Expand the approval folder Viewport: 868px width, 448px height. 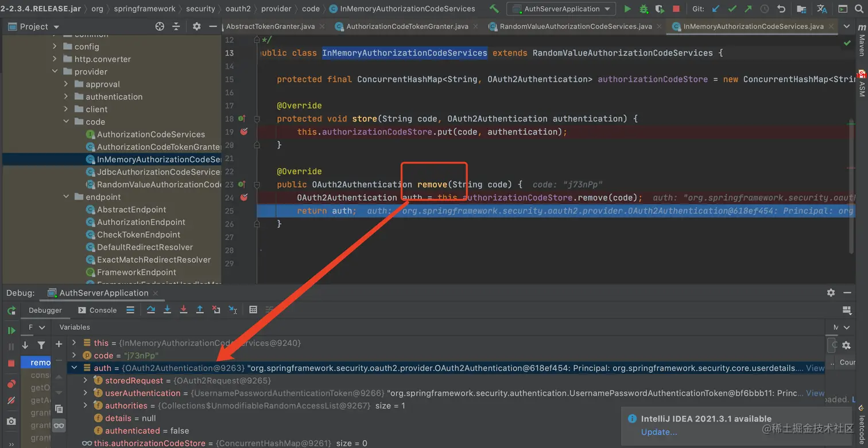(x=67, y=84)
